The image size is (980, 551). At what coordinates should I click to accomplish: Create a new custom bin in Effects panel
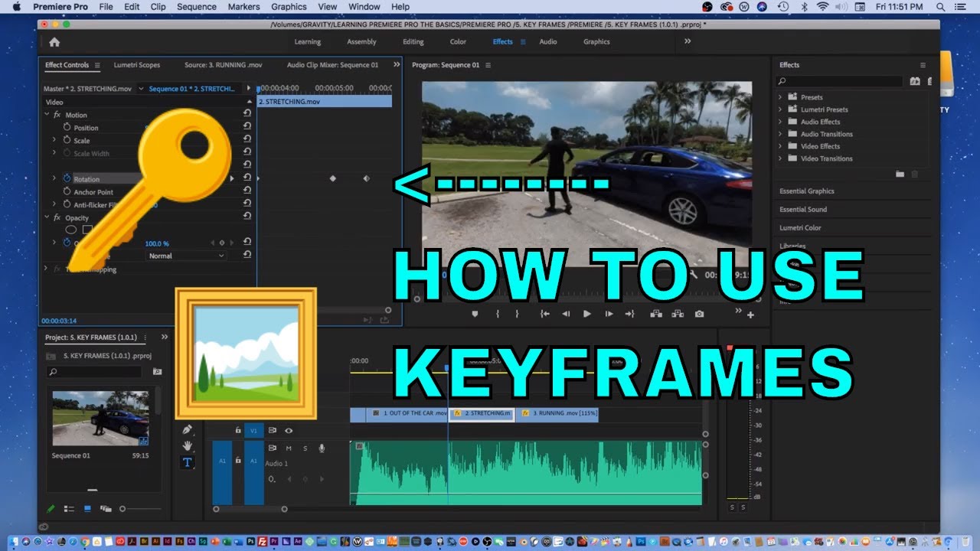click(x=900, y=174)
